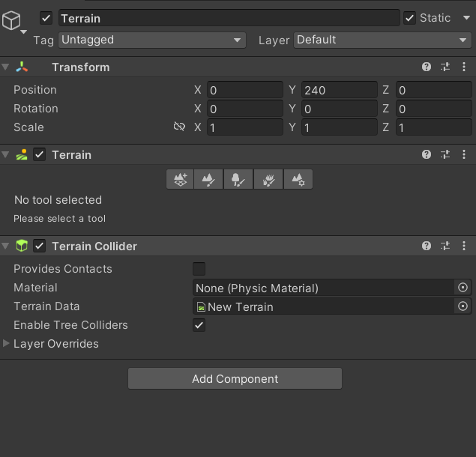Screen dimensions: 476x457
Task: Open the Tag dropdown showing Untagged
Action: [x=152, y=40]
